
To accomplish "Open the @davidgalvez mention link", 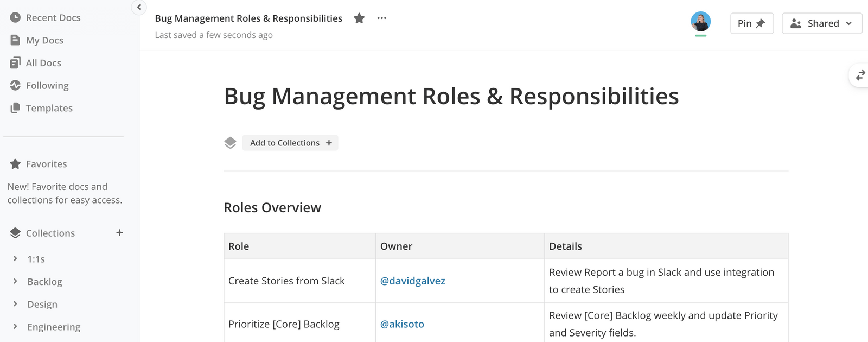I will (x=412, y=281).
